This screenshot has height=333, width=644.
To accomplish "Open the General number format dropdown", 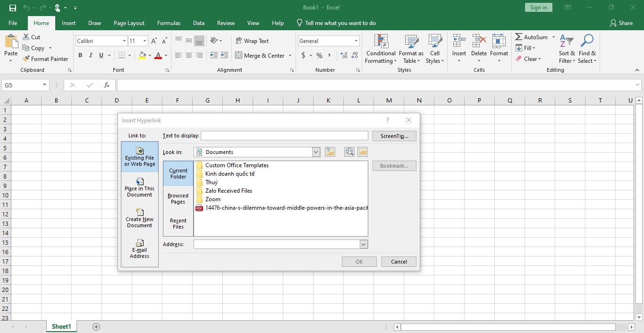I will (x=356, y=41).
